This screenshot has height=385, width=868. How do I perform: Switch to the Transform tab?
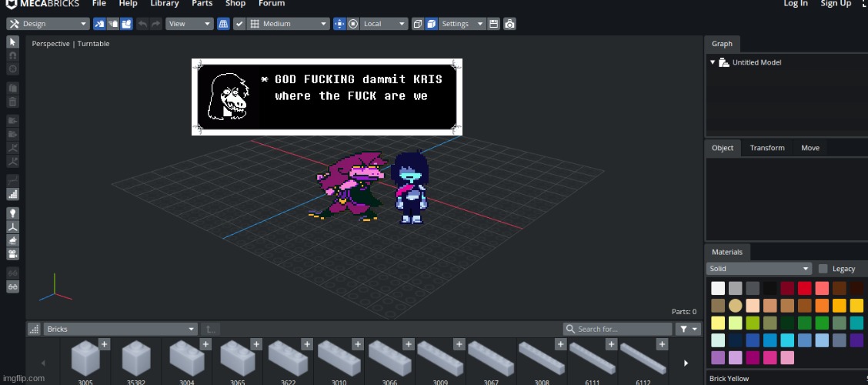[x=766, y=148]
